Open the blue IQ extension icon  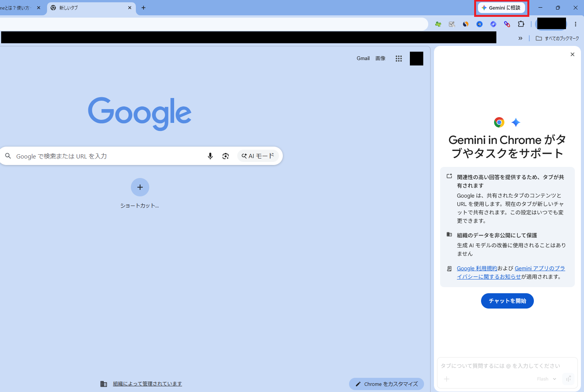coord(480,24)
